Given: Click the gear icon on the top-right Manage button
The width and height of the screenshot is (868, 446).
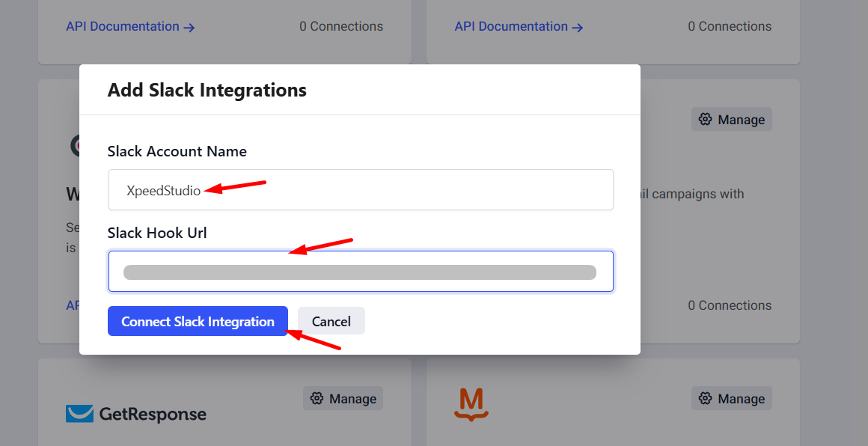Looking at the screenshot, I should [704, 118].
